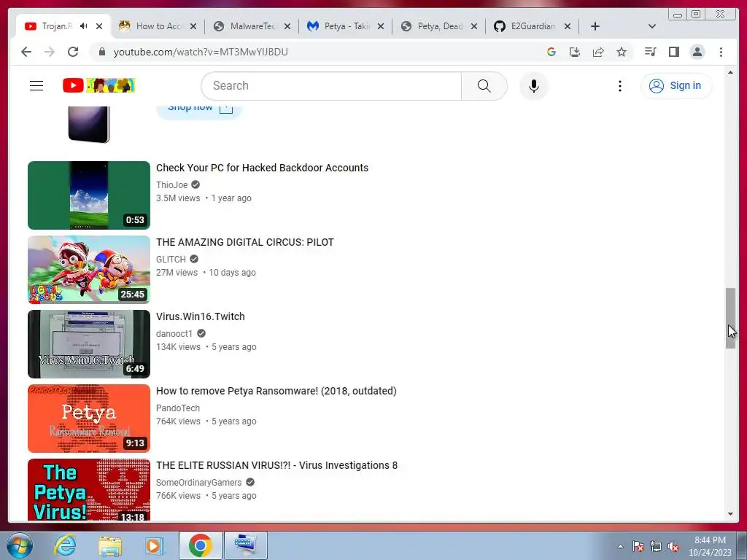Click the page scrollbar thumb
This screenshot has width=747, height=560.
coord(730,318)
